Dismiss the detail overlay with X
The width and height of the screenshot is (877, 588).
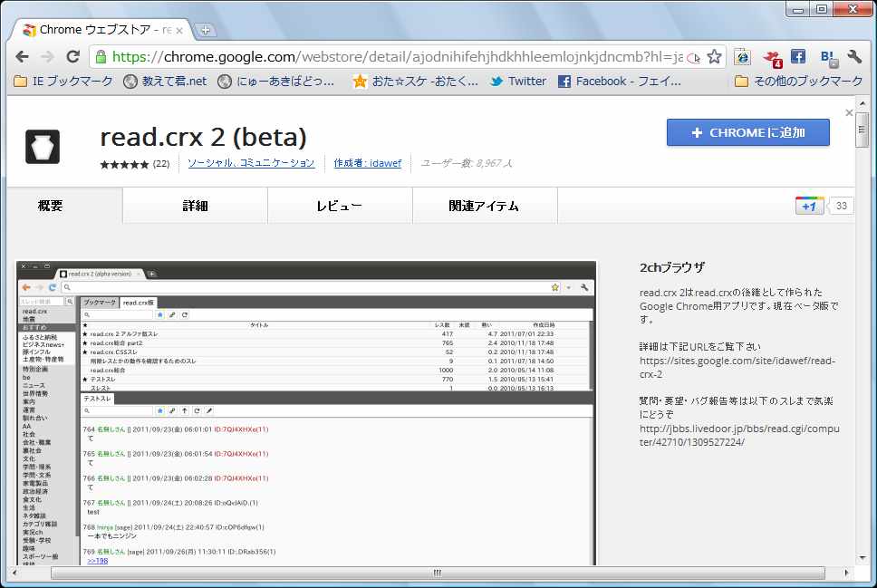(849, 112)
